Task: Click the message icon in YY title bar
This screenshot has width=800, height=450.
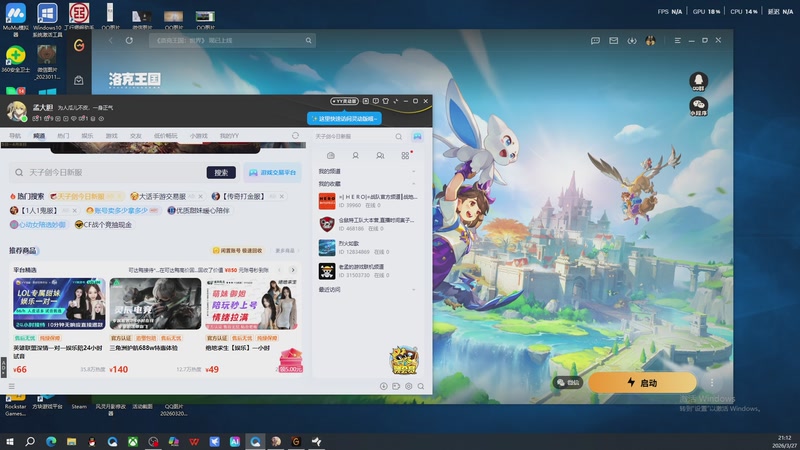Action: click(x=376, y=101)
